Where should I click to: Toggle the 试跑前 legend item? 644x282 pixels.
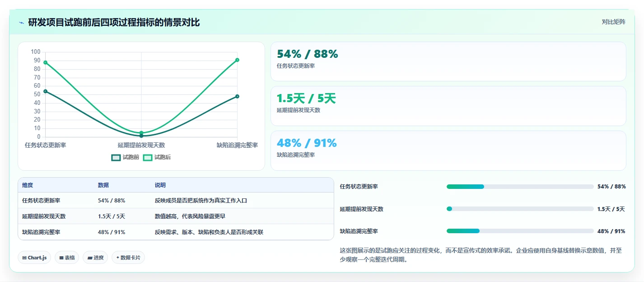click(x=125, y=157)
